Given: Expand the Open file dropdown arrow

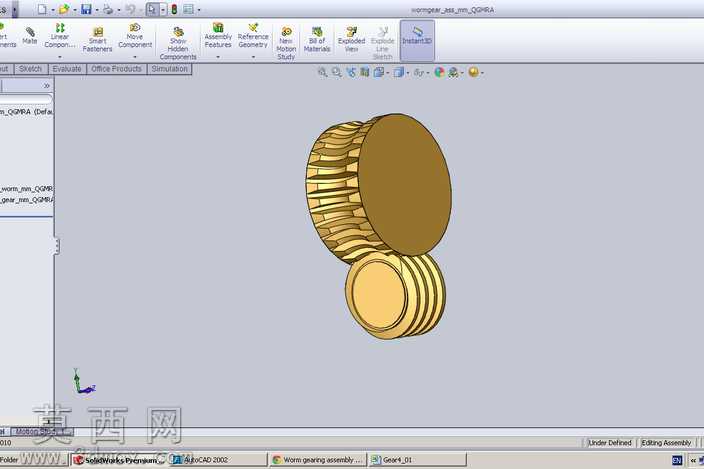Looking at the screenshot, I should point(75,10).
